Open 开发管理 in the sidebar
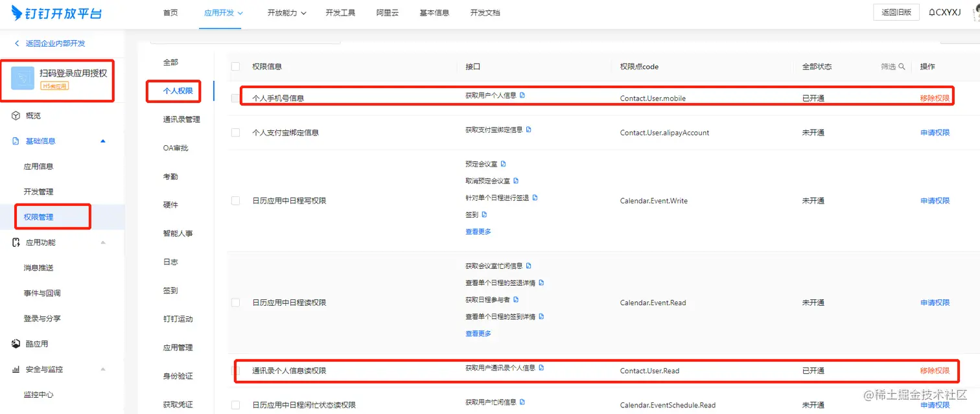This screenshot has height=414, width=980. click(x=39, y=192)
